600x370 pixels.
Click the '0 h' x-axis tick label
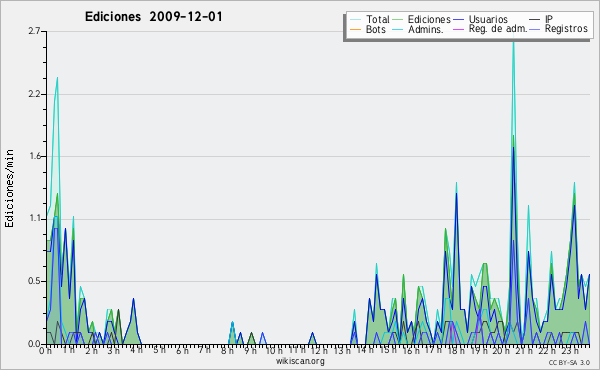45,351
